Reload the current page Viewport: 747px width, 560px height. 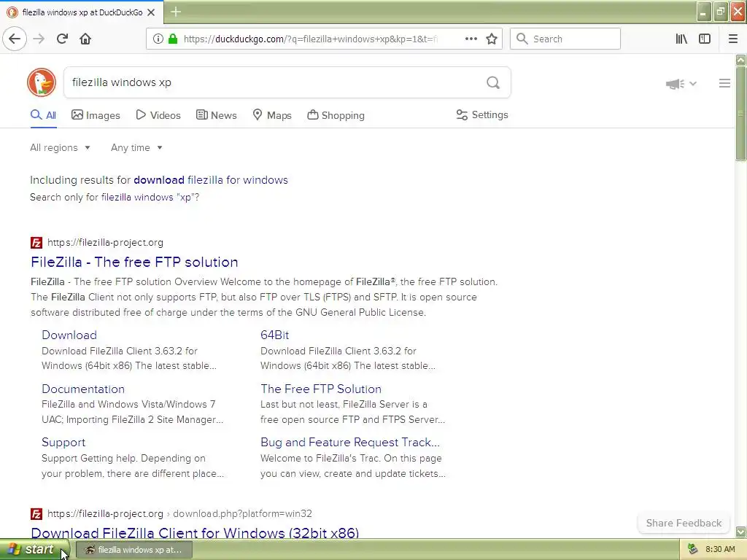pyautogui.click(x=62, y=39)
